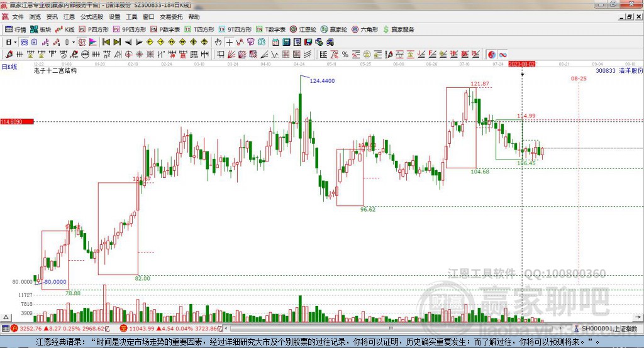Screen dimensions: 644x348
Task: Open the 交易委托 menu
Action: pos(171,17)
